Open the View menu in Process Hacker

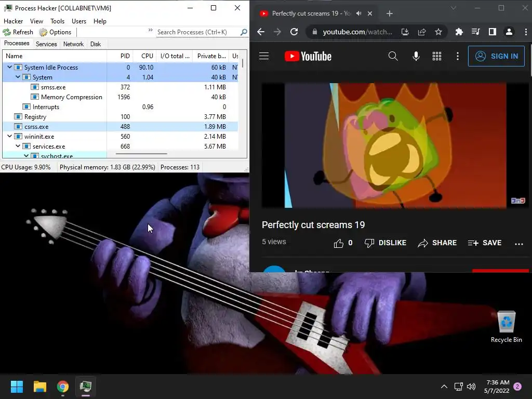[36, 21]
